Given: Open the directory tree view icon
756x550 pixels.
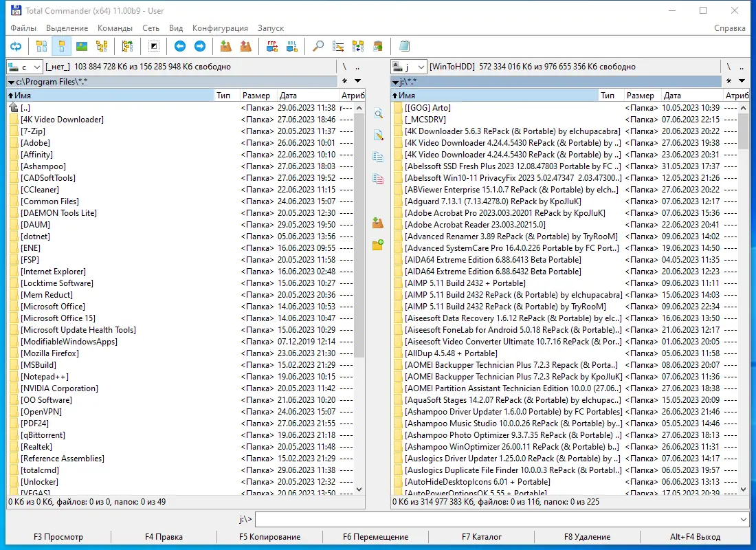Looking at the screenshot, I should (102, 46).
